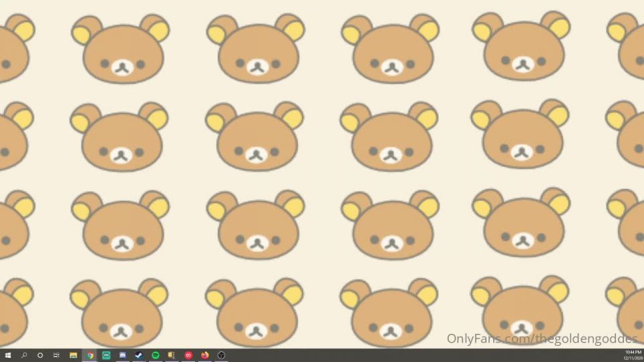Open Task View in the taskbar

pyautogui.click(x=56, y=355)
